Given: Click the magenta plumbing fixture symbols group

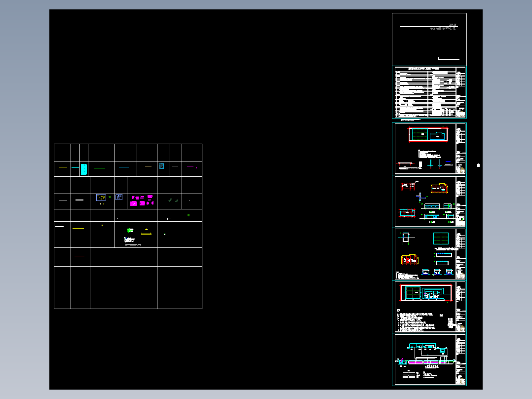Looking at the screenshot, I should click(142, 200).
